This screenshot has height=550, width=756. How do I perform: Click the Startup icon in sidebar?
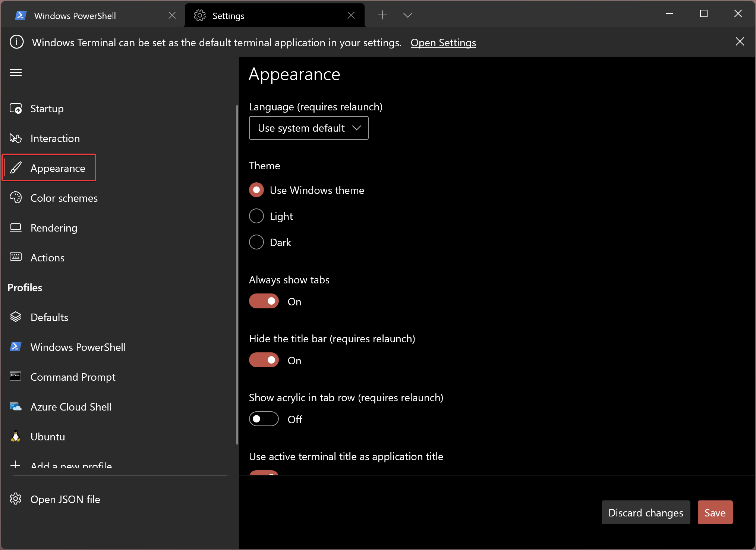(16, 109)
